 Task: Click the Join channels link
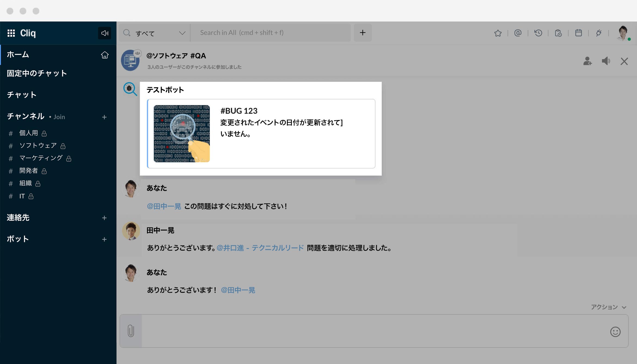click(59, 117)
